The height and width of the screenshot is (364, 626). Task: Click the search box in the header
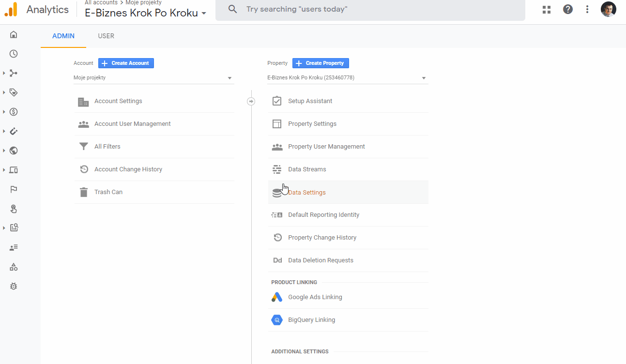click(x=370, y=9)
